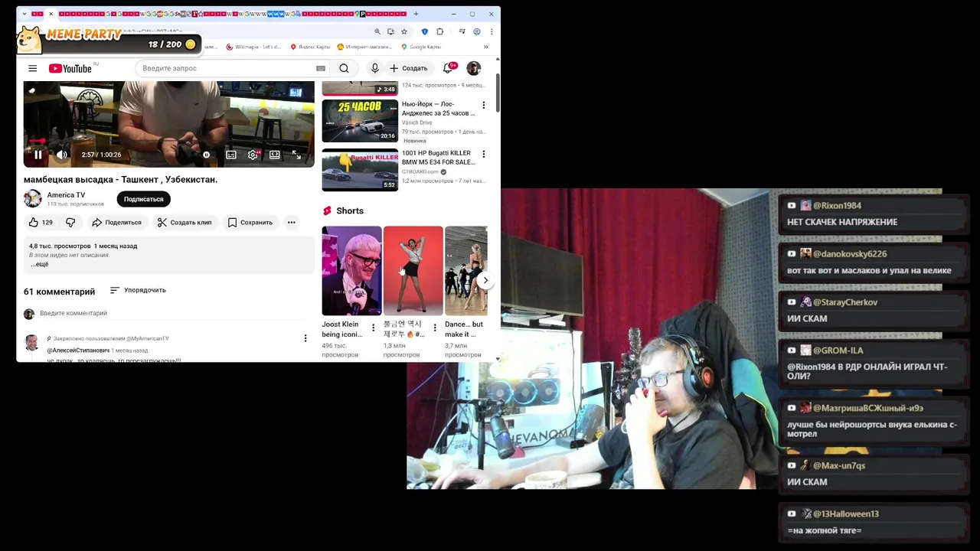980x551 pixels.
Task: Open the account avatar menu
Action: [474, 68]
